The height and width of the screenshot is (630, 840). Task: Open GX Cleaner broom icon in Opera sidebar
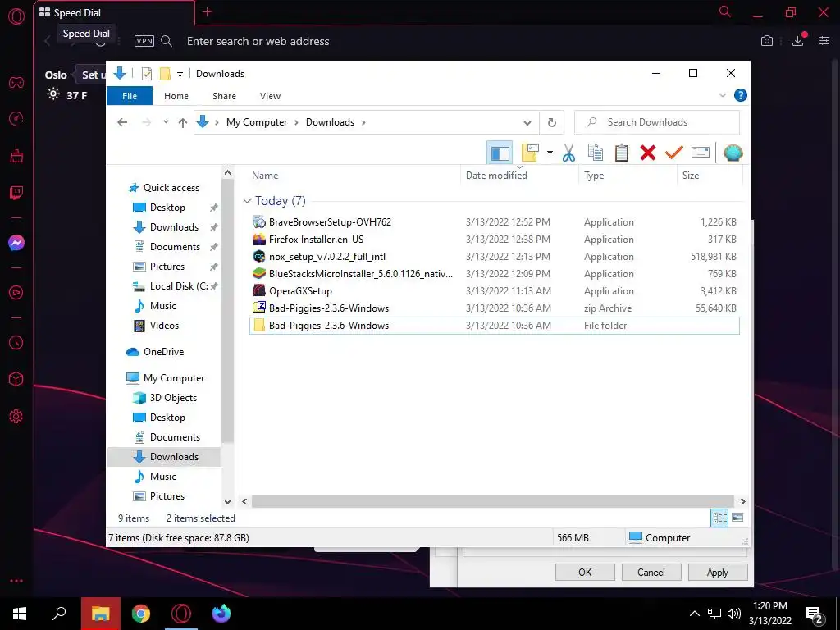[16, 156]
